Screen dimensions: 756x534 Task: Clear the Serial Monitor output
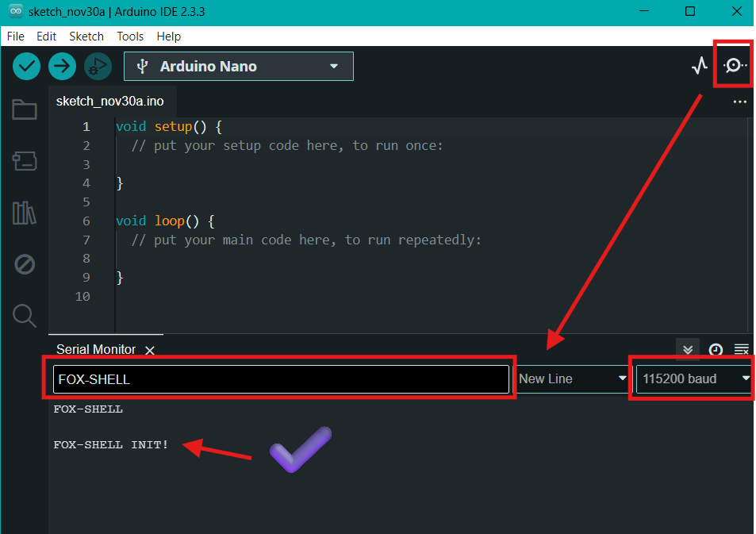tap(742, 350)
